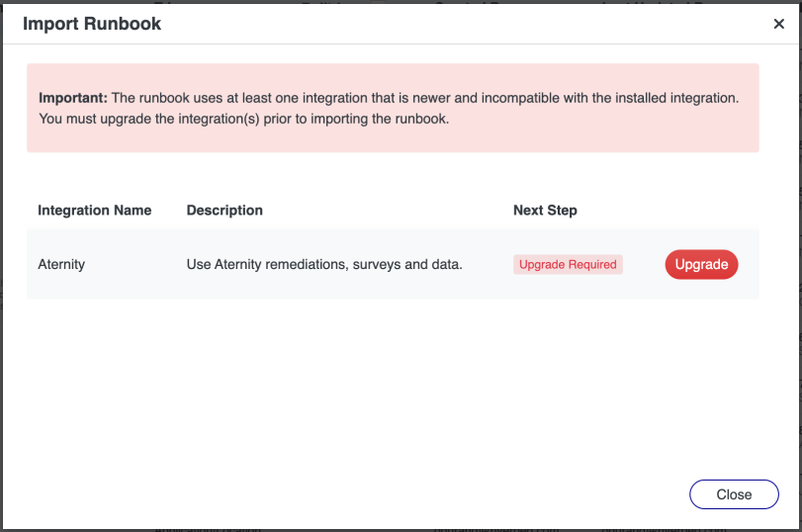Upgrade the Aternity integration
Viewport: 802px width, 532px height.
point(701,264)
